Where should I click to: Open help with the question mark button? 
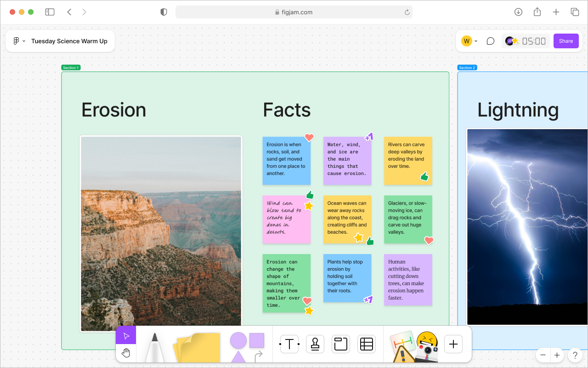pyautogui.click(x=575, y=355)
